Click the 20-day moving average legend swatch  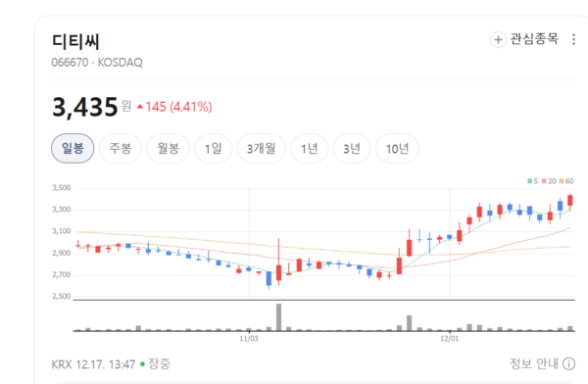coord(544,181)
